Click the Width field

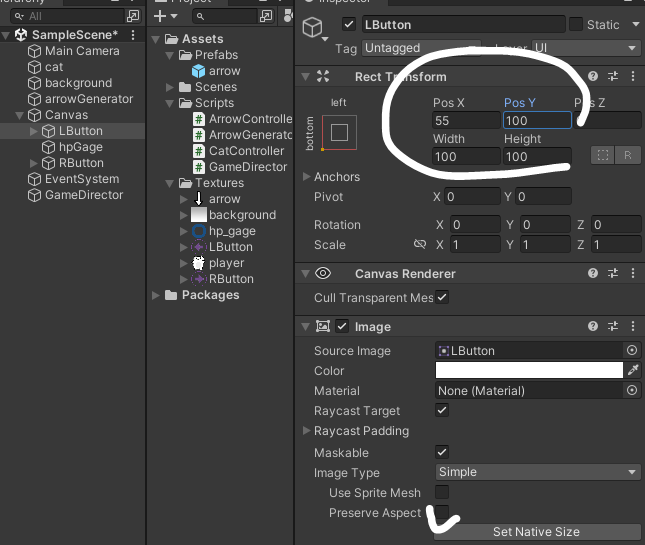click(x=466, y=156)
